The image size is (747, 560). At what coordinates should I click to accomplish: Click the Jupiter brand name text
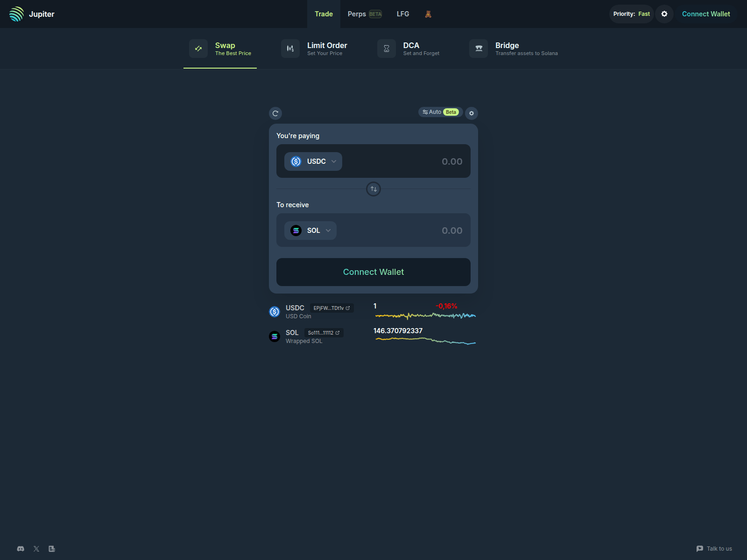[42, 14]
